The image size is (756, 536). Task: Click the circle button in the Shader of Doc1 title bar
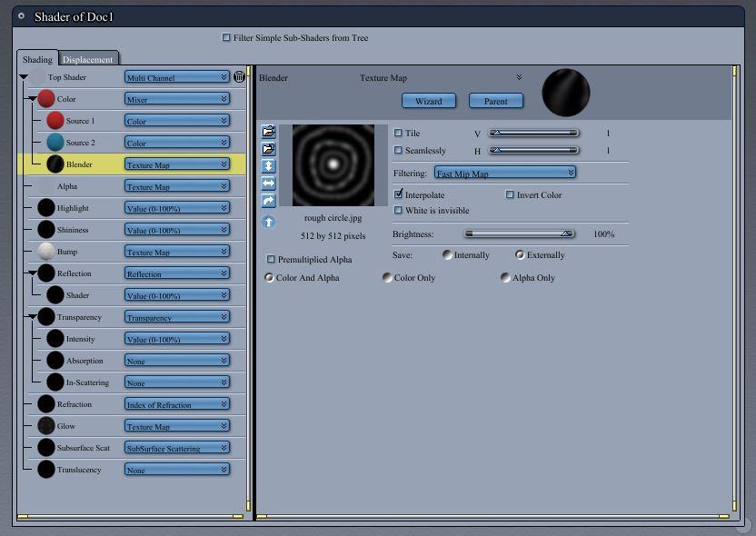pyautogui.click(x=21, y=16)
